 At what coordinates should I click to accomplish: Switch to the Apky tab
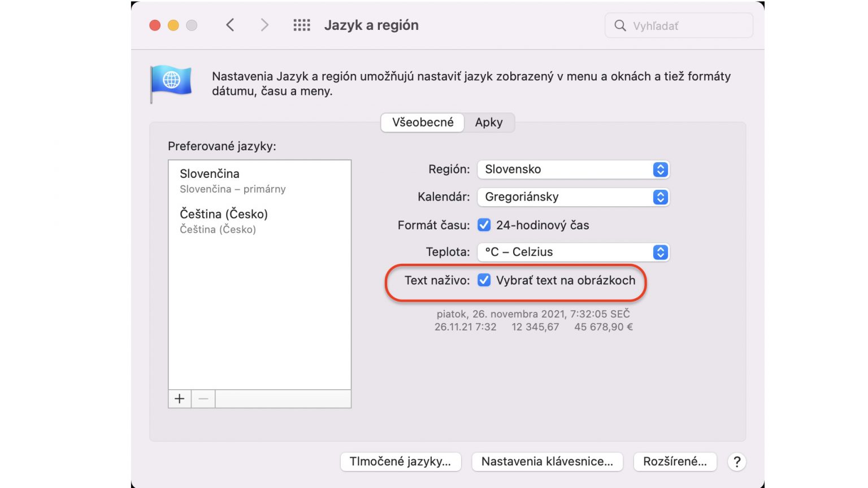pyautogui.click(x=489, y=123)
